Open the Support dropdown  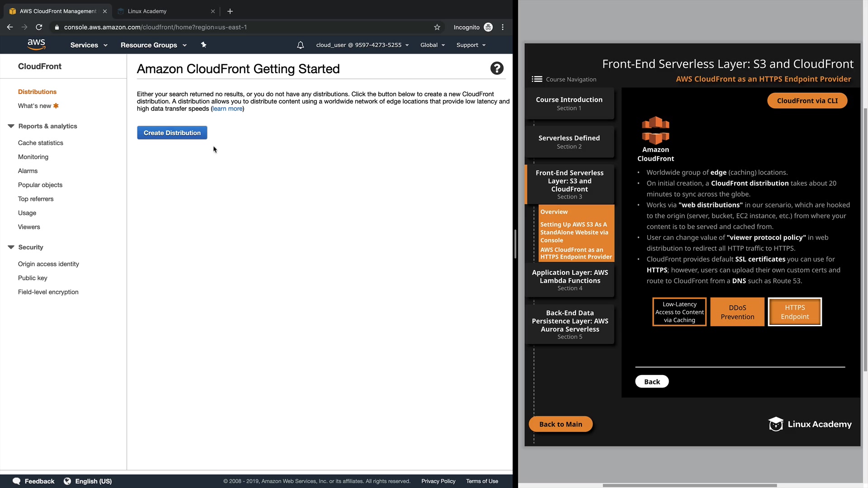click(x=471, y=45)
